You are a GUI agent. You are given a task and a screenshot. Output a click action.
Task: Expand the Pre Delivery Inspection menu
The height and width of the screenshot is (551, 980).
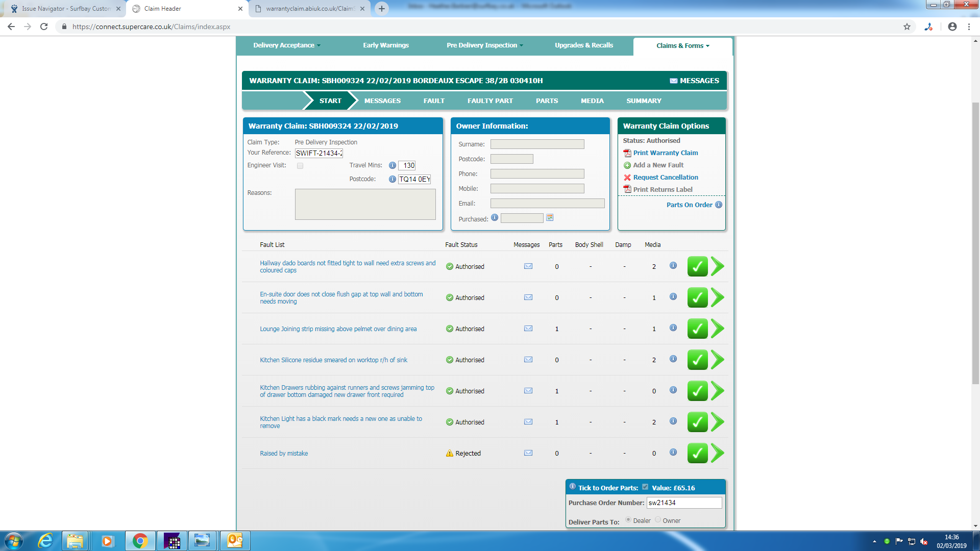point(484,45)
